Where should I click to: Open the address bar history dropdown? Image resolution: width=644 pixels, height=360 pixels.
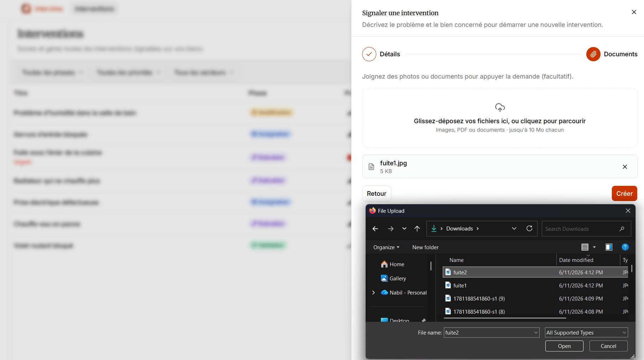(x=514, y=229)
